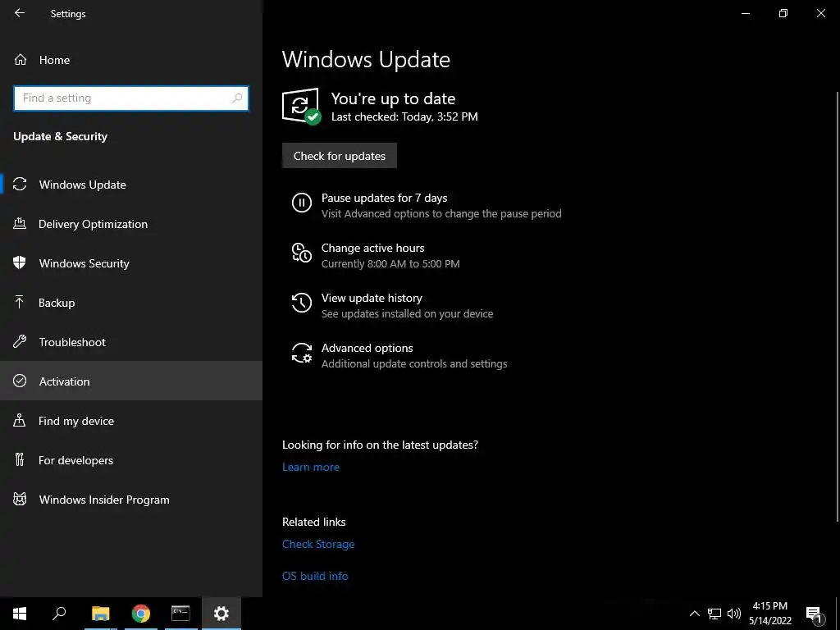Click the vertical scrollbar on the right

pos(837,305)
